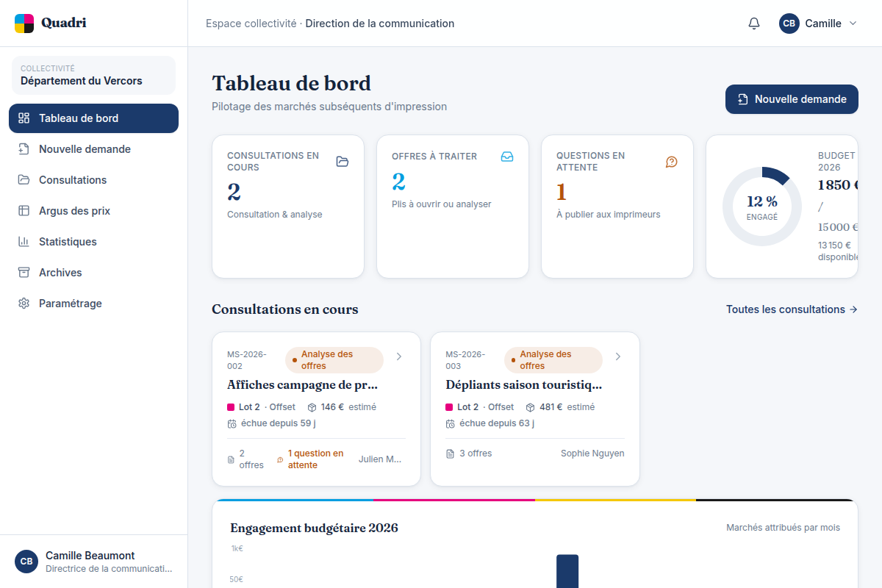Viewport: 882px width, 588px height.
Task: Click the plus-file icon inside the Nouvelle demande button
Action: click(x=743, y=99)
